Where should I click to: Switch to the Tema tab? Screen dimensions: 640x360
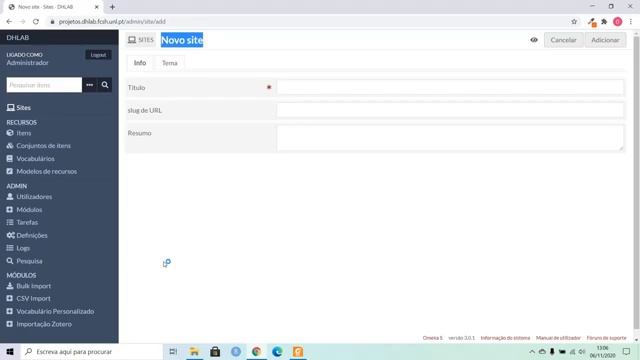[x=170, y=63]
